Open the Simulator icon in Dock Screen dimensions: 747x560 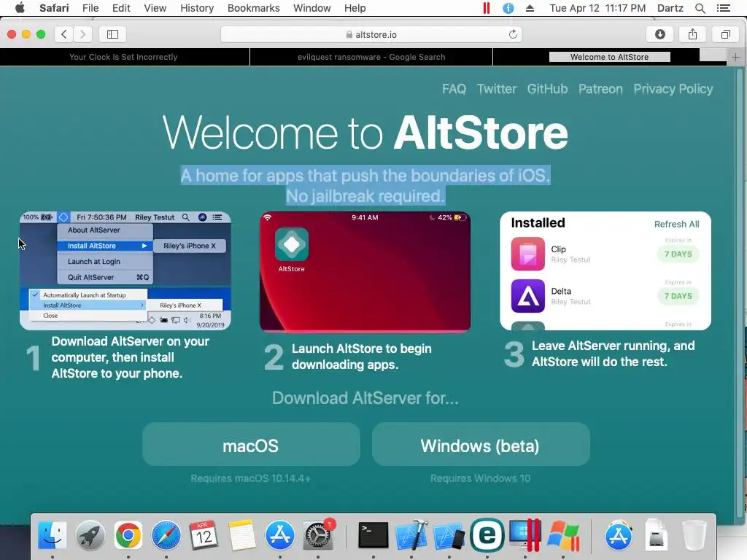[x=449, y=535]
